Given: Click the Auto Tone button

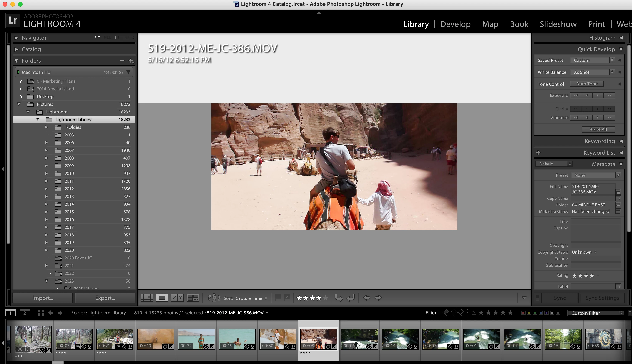Looking at the screenshot, I should (x=586, y=84).
